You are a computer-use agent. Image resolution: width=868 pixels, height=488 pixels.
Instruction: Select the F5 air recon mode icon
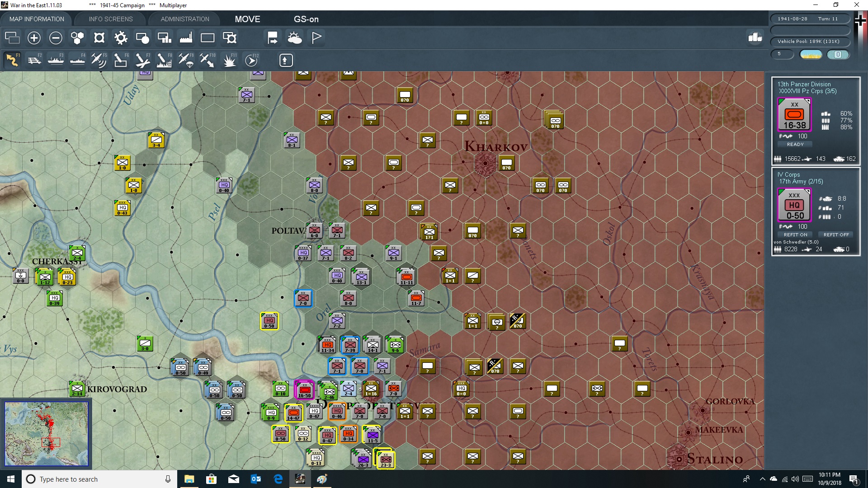pos(99,60)
